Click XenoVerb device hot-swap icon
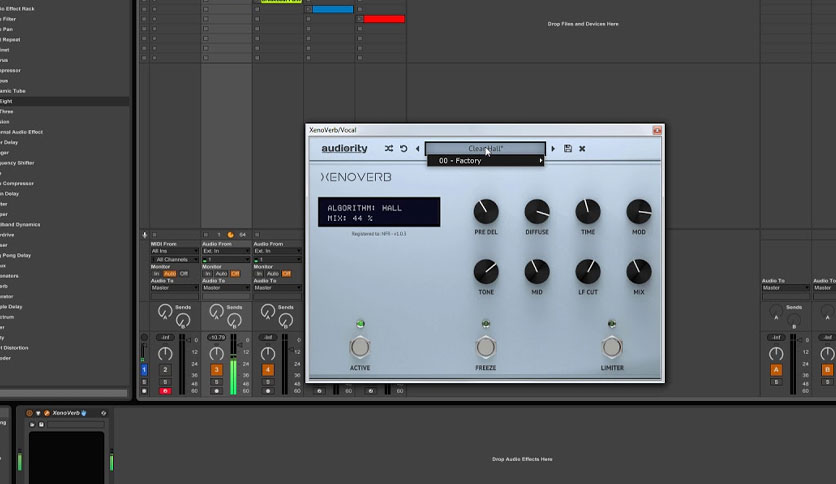Image resolution: width=836 pixels, height=484 pixels. [103, 413]
